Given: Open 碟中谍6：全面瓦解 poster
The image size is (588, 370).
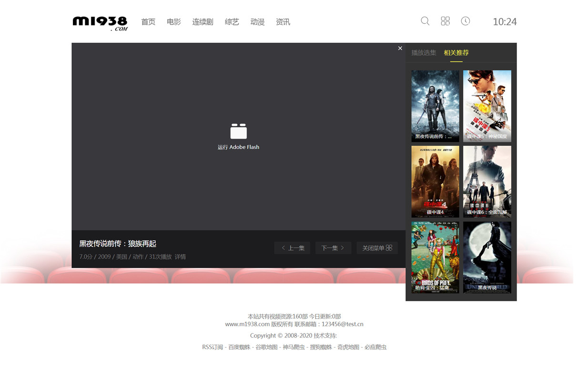Looking at the screenshot, I should coord(487,181).
